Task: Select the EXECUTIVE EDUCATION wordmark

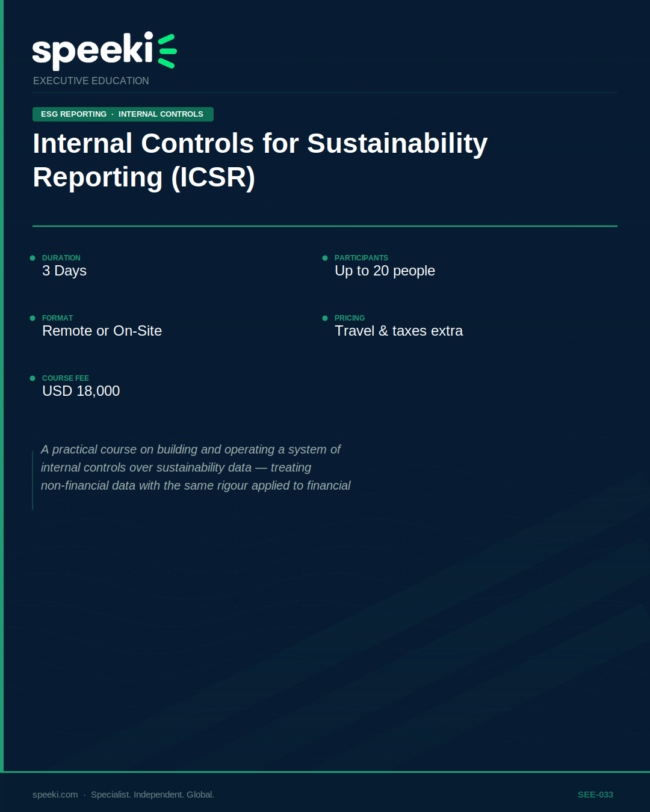Action: (91, 81)
